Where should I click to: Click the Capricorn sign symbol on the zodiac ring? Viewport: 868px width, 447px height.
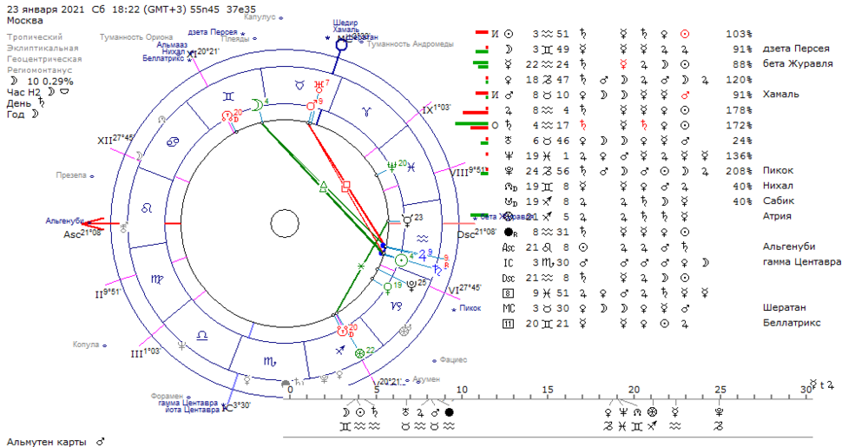point(397,306)
